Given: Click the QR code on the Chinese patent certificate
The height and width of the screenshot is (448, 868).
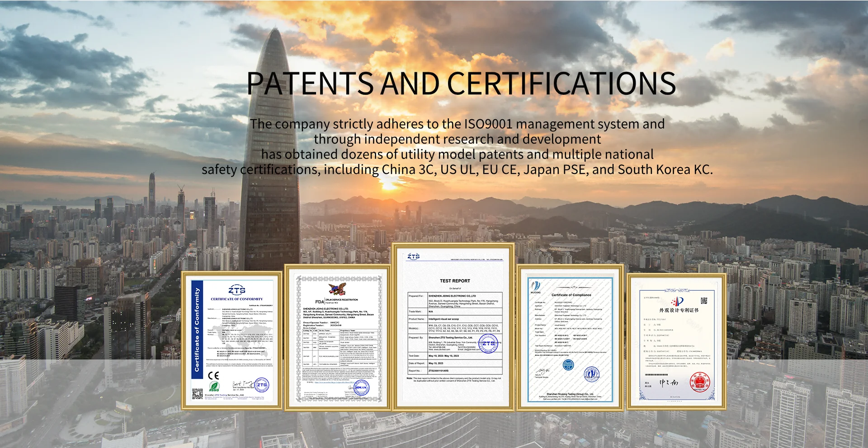Looking at the screenshot, I should 703,301.
